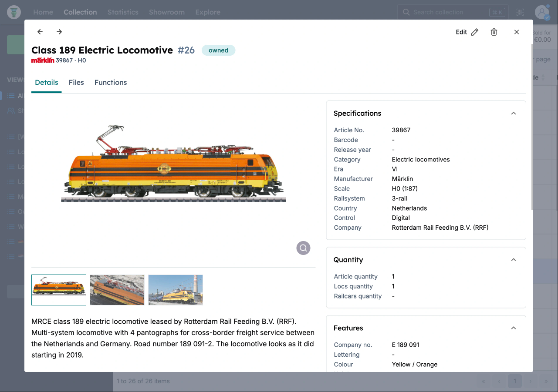
Task: Switch to the Files tab
Action: 76,82
